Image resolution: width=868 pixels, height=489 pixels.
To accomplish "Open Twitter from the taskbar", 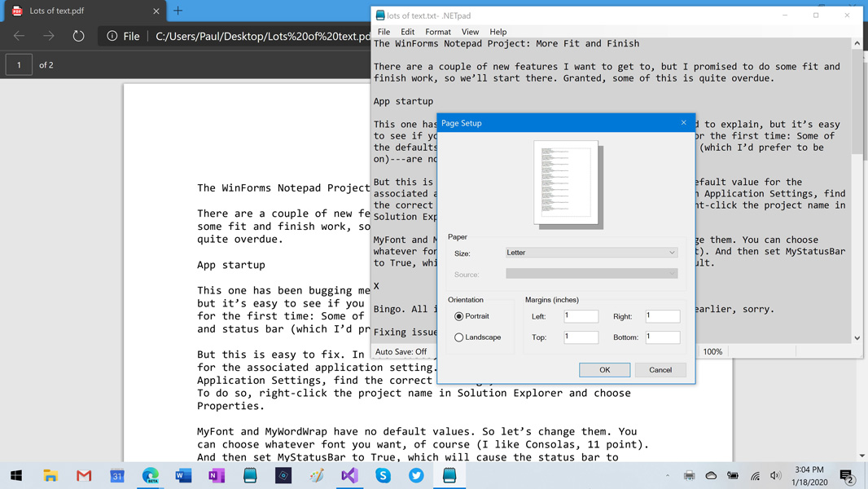I will point(416,476).
